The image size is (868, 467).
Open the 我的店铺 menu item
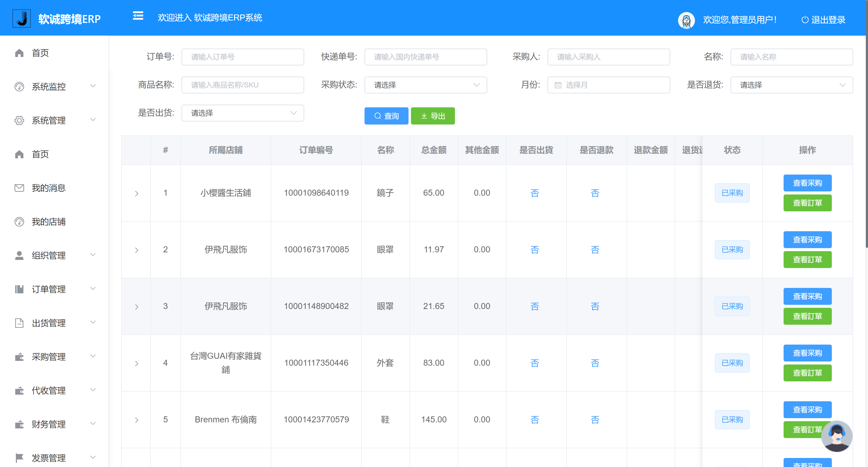(x=55, y=221)
